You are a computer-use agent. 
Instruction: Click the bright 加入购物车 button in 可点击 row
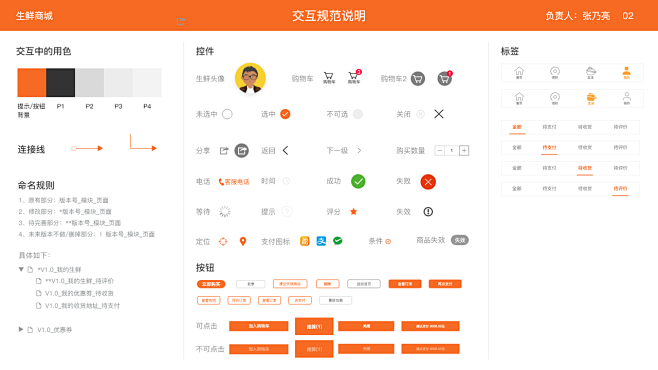[258, 326]
